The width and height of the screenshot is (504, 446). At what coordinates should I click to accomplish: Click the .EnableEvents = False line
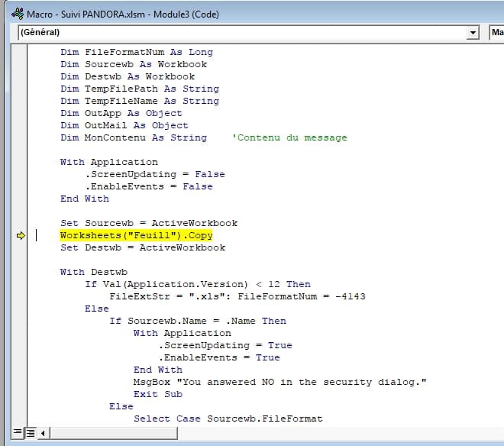pos(148,186)
